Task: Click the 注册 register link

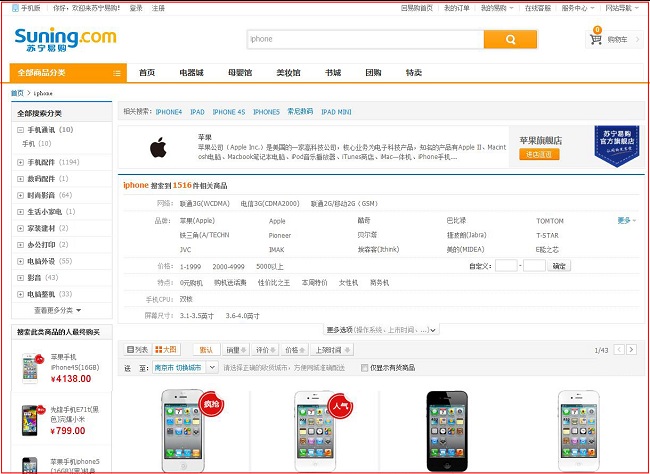Action: [158, 8]
